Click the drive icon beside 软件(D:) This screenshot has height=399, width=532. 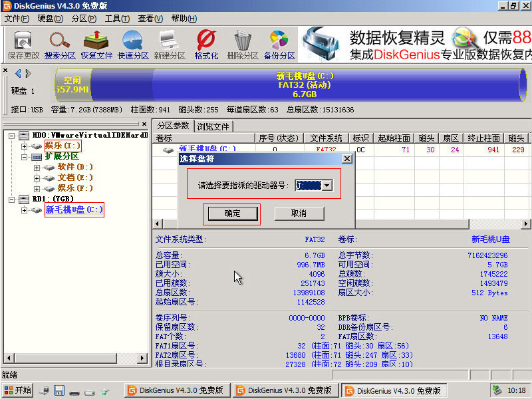[49, 168]
